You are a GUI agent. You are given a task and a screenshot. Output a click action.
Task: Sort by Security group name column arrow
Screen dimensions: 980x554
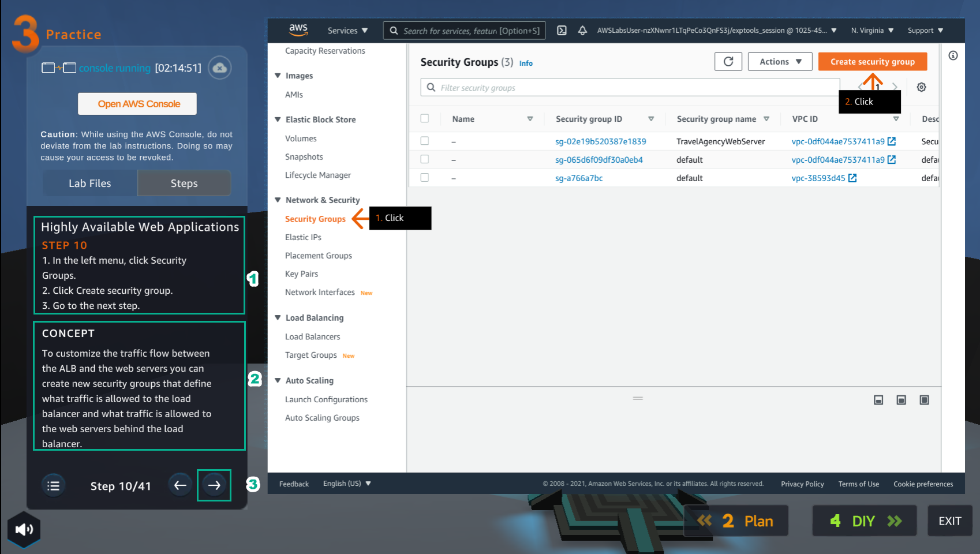pyautogui.click(x=766, y=119)
